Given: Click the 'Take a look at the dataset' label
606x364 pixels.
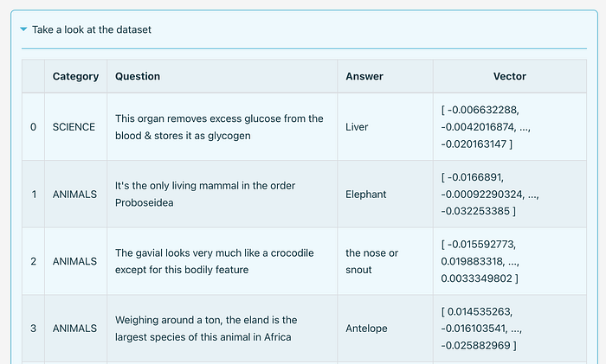Looking at the screenshot, I should (91, 29).
